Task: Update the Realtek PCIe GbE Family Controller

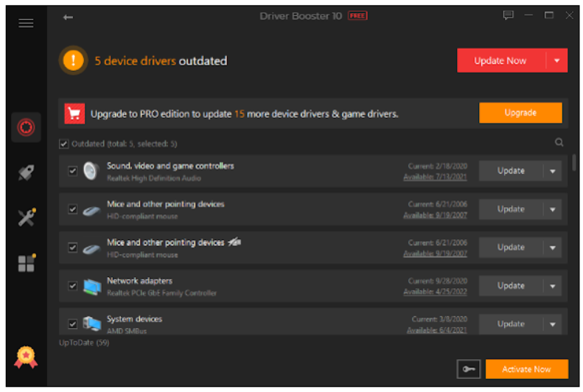Action: (x=511, y=286)
